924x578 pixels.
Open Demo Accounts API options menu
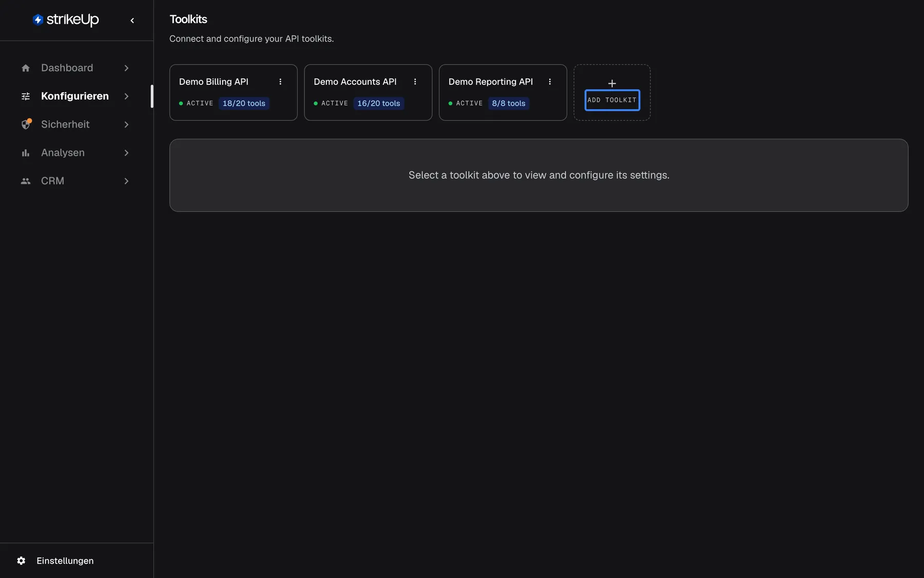click(x=415, y=82)
